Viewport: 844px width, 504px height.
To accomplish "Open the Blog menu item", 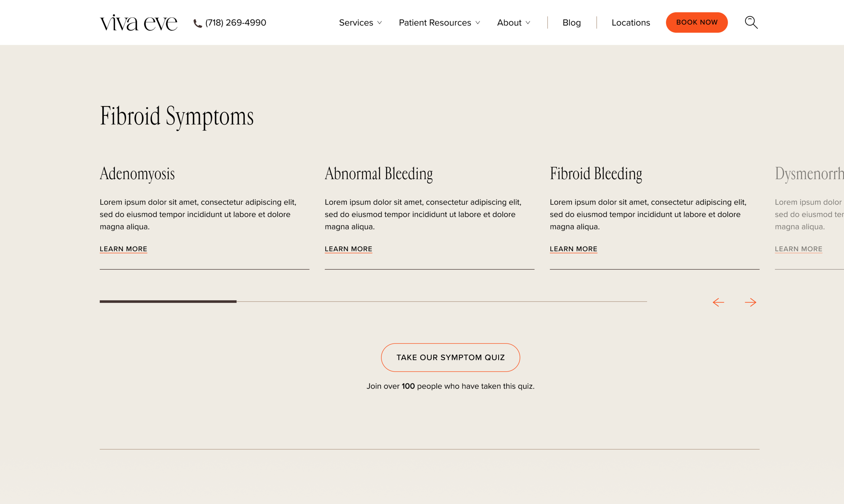I will 572,23.
